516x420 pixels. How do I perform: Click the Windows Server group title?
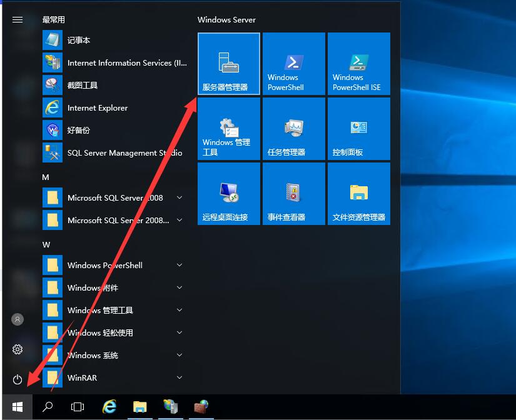click(226, 20)
